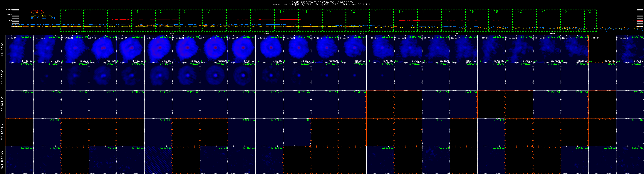Image resolution: width=644 pixels, height=174 pixels.
Task: Click the 'Detectors= 001111111' header text
Action: click(x=357, y=5)
